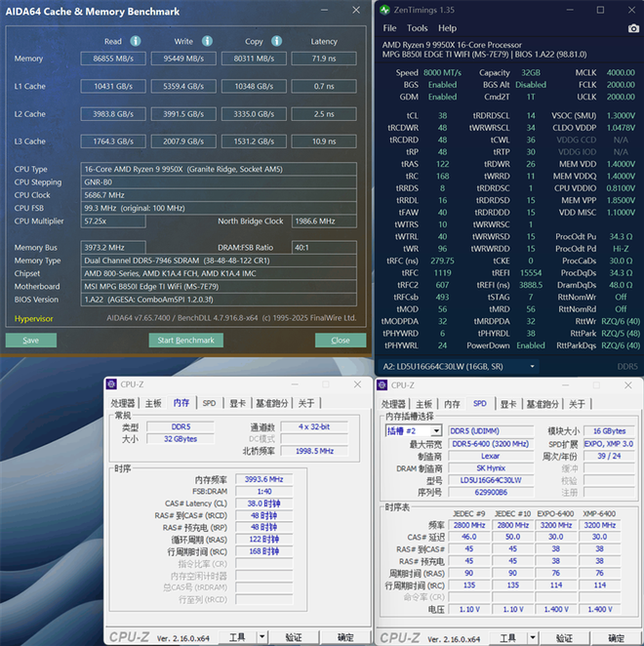Image resolution: width=644 pixels, height=646 pixels.
Task: Click the ZenTimings app icon in title bar
Action: (387, 10)
